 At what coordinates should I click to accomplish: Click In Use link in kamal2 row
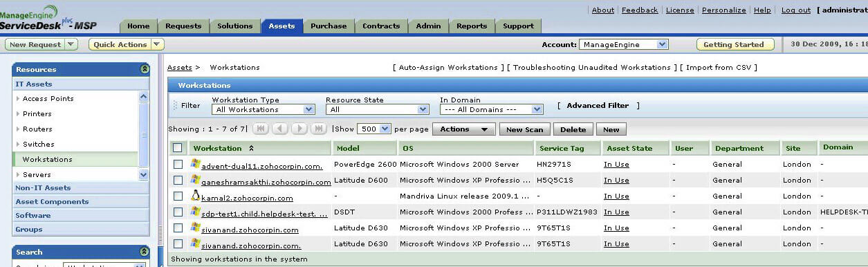(x=616, y=196)
